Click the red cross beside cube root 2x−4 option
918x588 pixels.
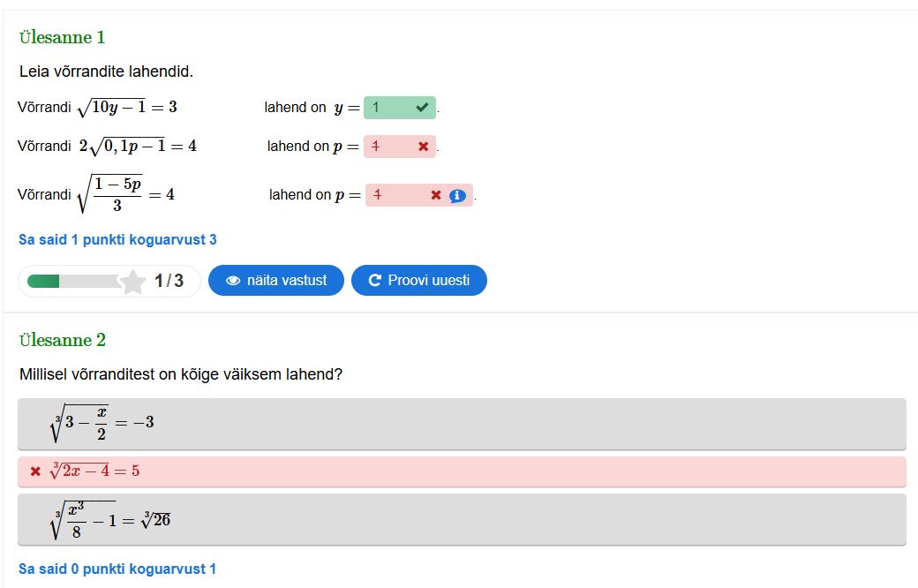click(35, 471)
